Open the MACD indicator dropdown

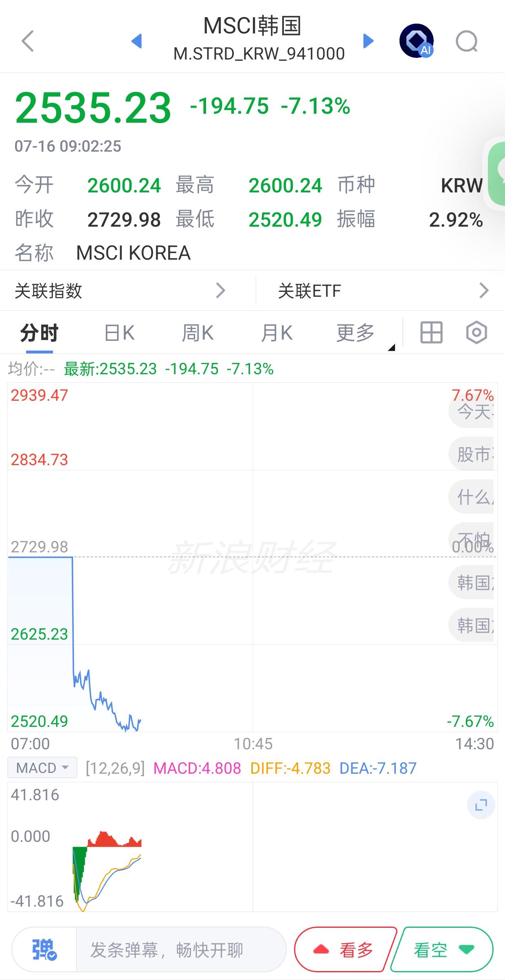point(42,768)
